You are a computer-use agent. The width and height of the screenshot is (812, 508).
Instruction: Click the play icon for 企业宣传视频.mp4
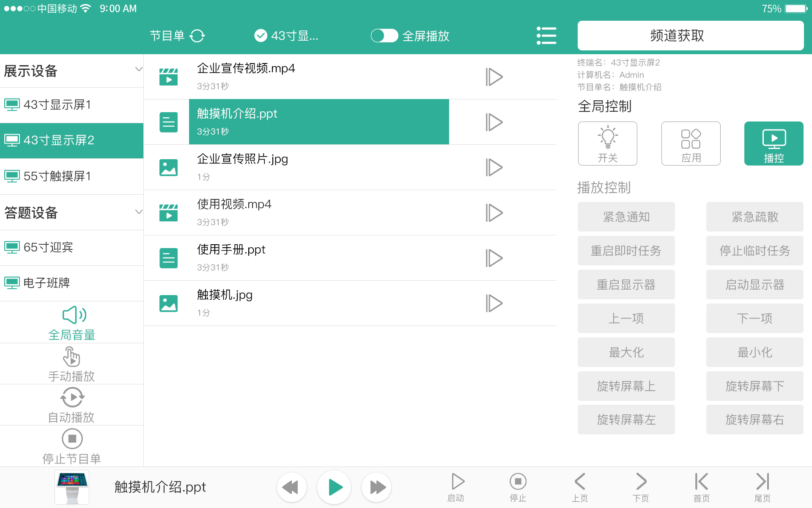(494, 77)
